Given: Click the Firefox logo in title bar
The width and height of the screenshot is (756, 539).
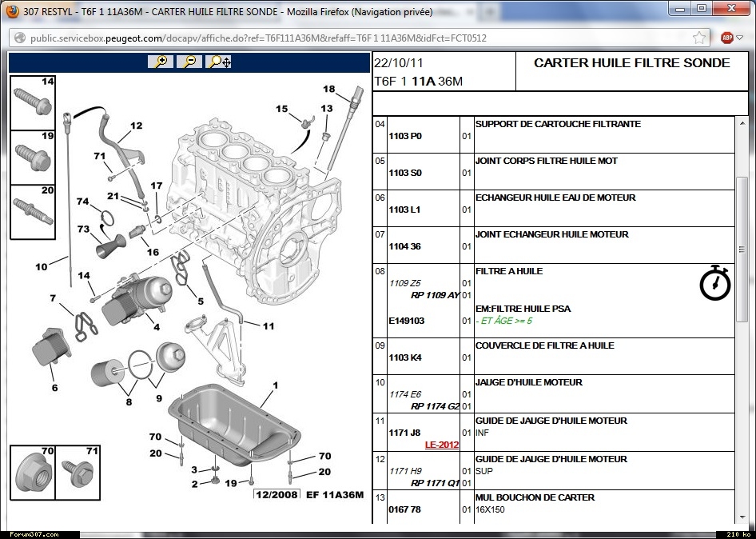Looking at the screenshot, I should pyautogui.click(x=12, y=11).
